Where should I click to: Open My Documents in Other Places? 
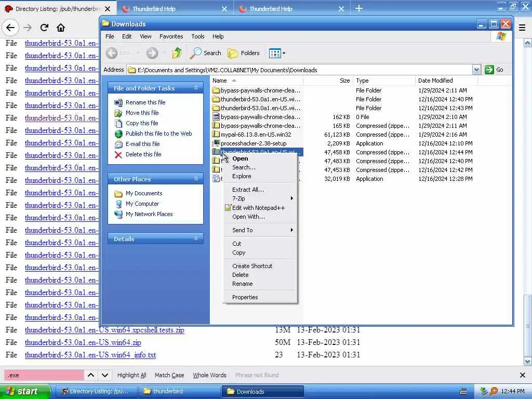[x=144, y=193]
